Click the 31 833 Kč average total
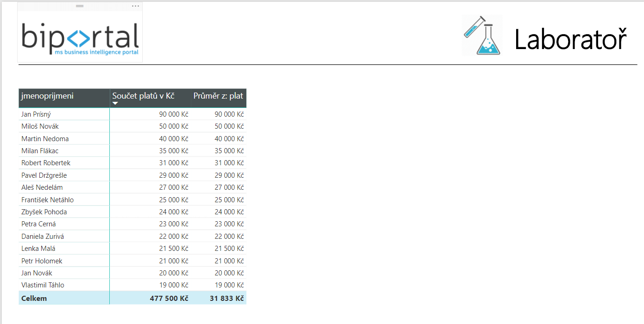Screen dimensions: 644x324 point(227,299)
